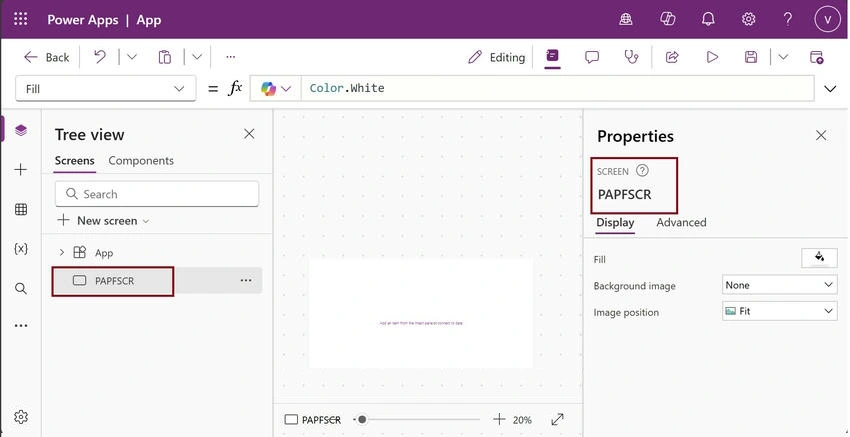Open the sidebar more ellipsis
Viewport: 850px width, 437px height.
[21, 326]
